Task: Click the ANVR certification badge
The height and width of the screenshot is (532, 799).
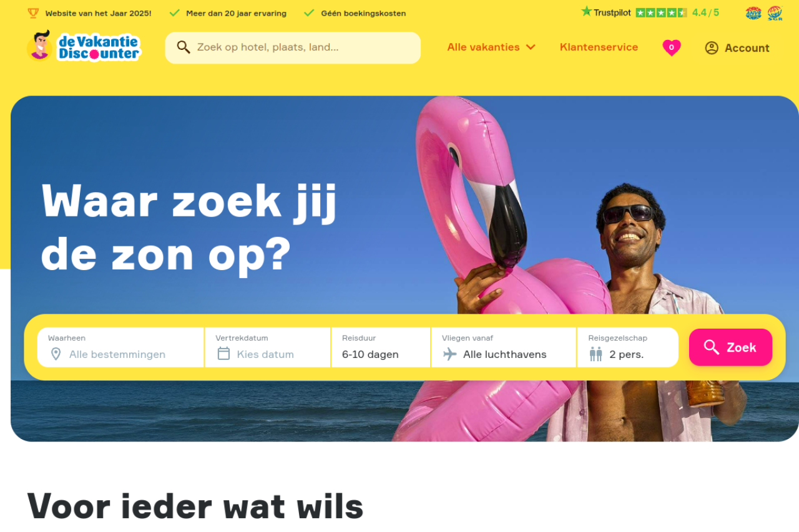Action: click(x=753, y=13)
